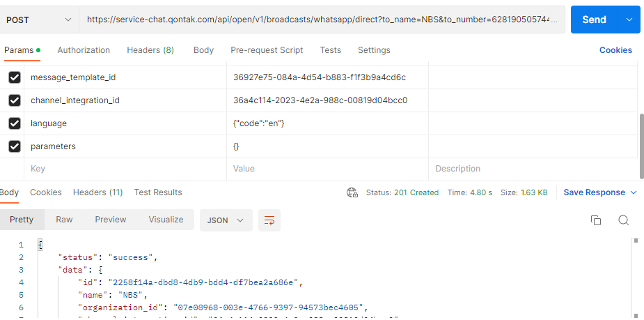
Task: Click the network globe icon beside Status
Action: [x=352, y=192]
